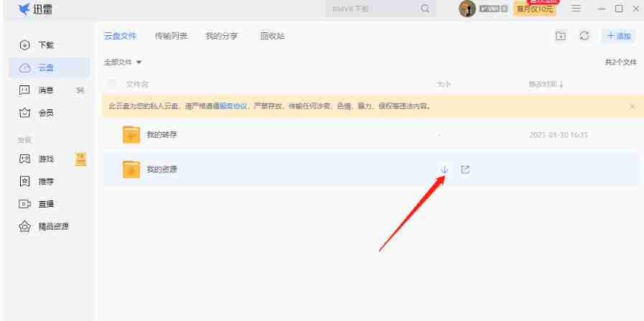644x321 pixels.
Task: Open the 我的资源 folder icon
Action: tap(131, 169)
